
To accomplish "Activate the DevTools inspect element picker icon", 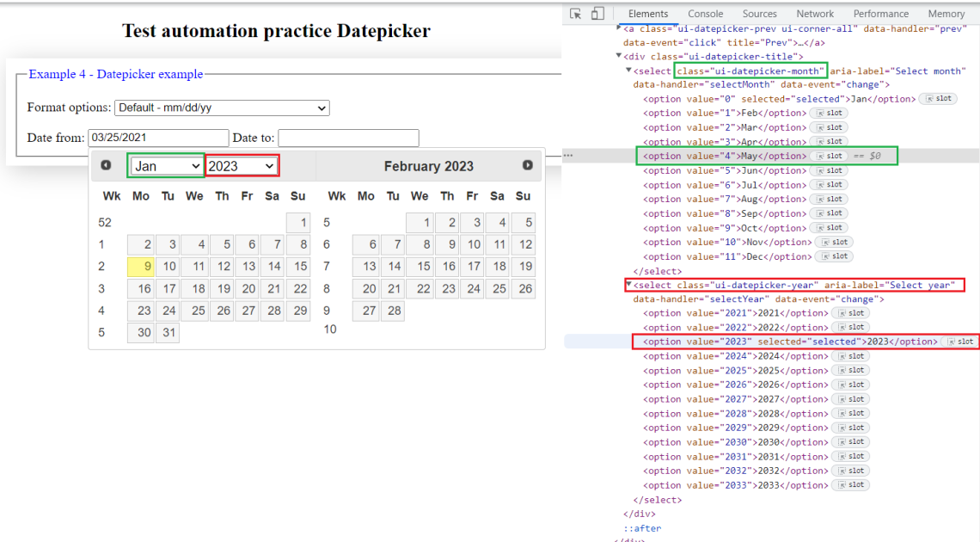I will coord(576,13).
